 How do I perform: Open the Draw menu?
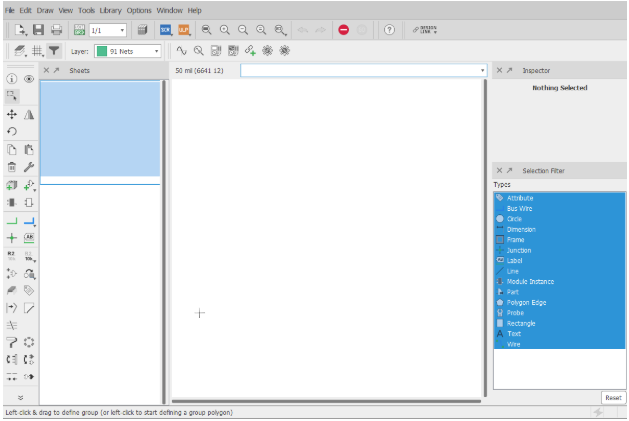click(x=45, y=9)
